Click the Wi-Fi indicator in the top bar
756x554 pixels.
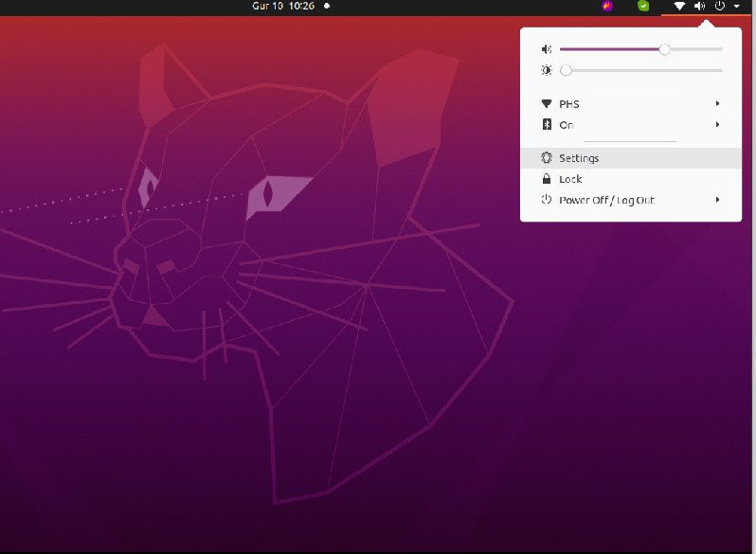[x=679, y=7]
